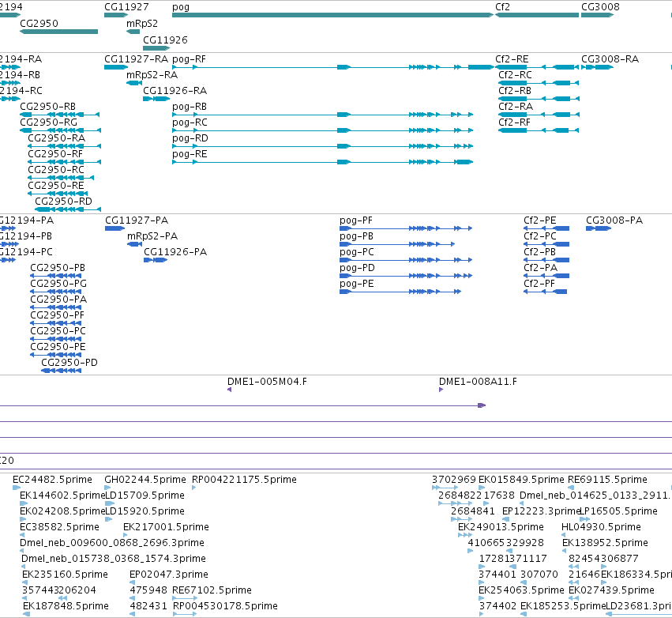This screenshot has width=672, height=618.
Task: Select protein label CG2950-PE
Action: (58, 347)
